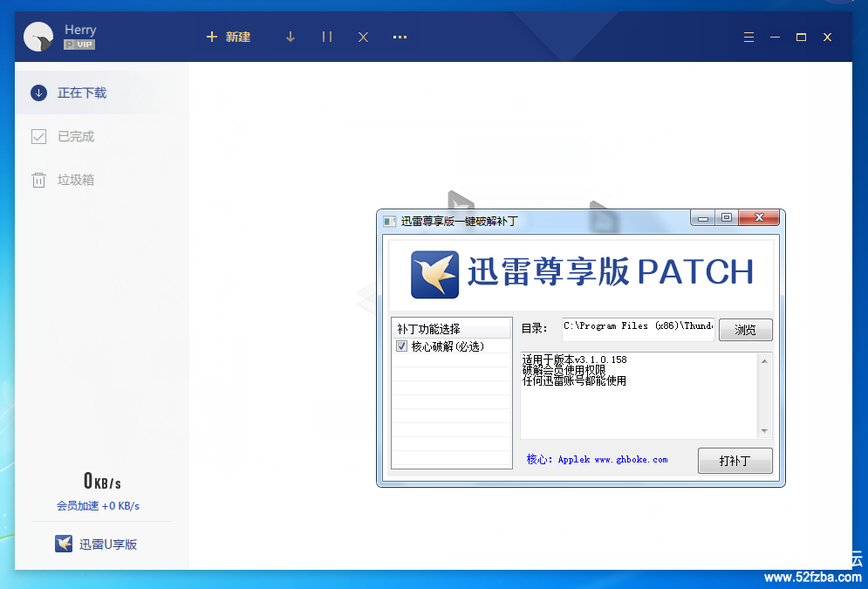
Task: Pause downloads using the pause icon
Action: click(x=327, y=38)
